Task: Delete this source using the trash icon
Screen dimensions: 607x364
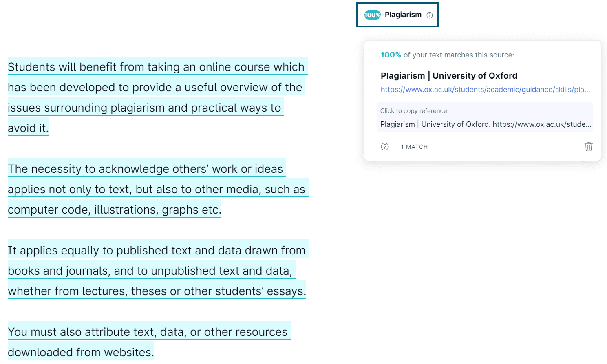Action: [588, 146]
